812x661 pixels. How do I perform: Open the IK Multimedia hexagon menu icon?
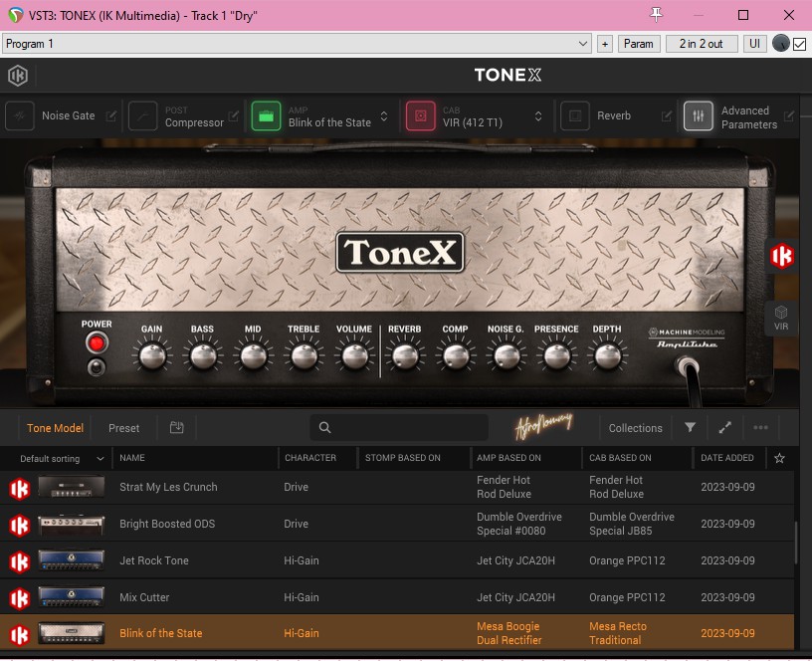pos(18,75)
